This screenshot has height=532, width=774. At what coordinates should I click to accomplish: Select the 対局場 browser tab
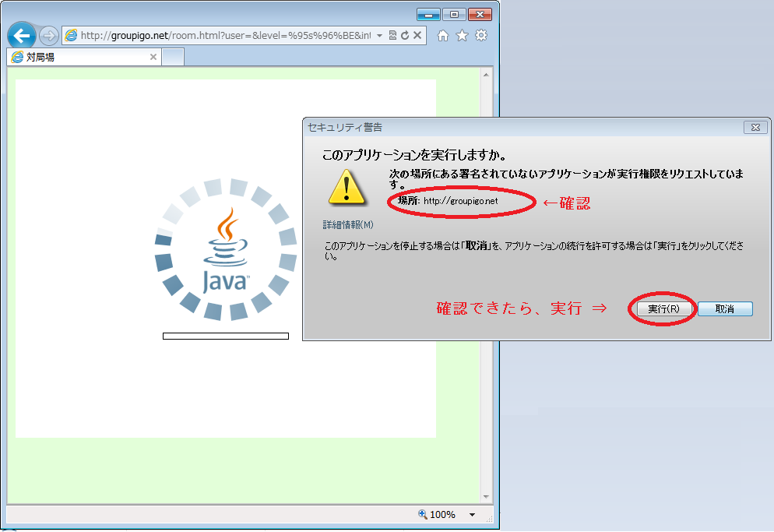[78, 57]
